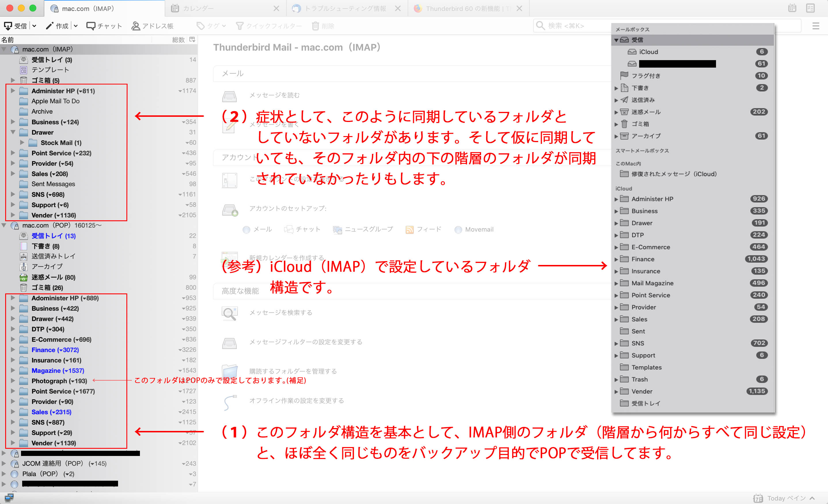Open the アドレス帳 address book
Screen dimensions: 828x504
point(152,26)
